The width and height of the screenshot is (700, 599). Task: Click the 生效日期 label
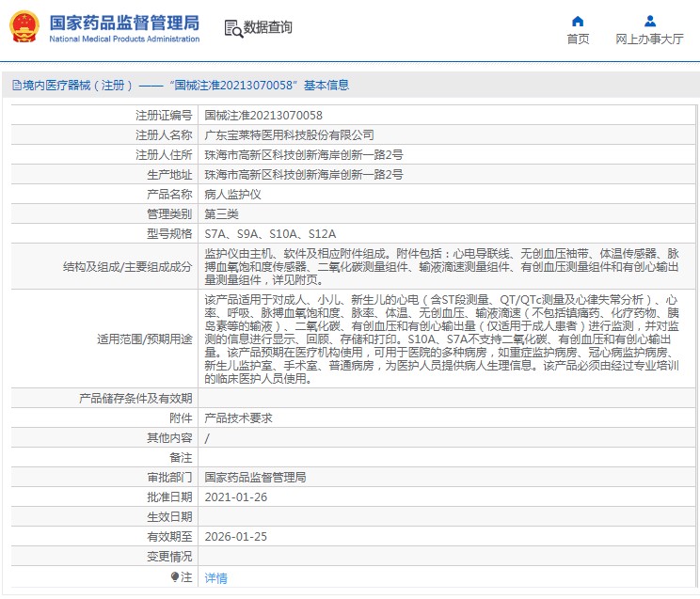tap(169, 517)
